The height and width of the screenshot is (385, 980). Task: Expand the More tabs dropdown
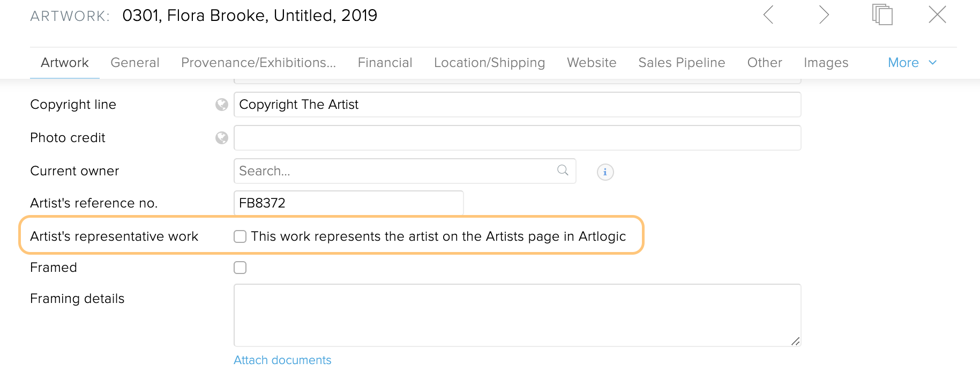point(912,63)
